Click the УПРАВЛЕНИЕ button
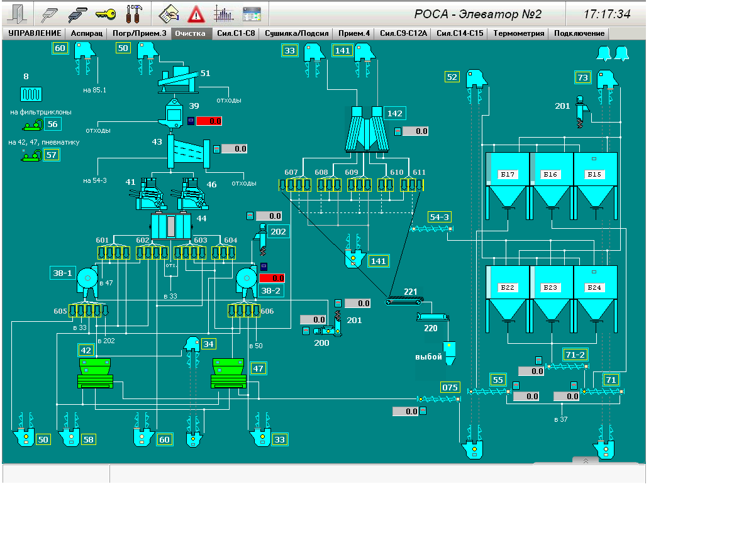The height and width of the screenshot is (533, 756). click(35, 33)
